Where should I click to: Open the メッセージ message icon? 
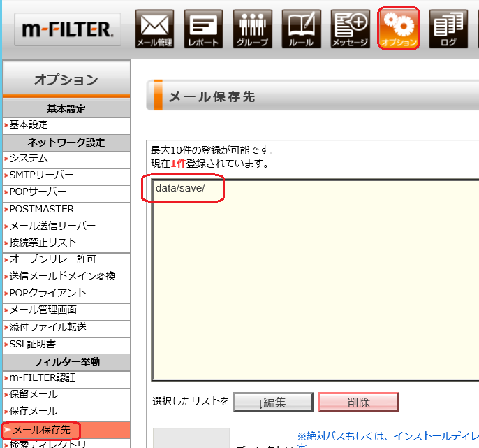coord(350,29)
